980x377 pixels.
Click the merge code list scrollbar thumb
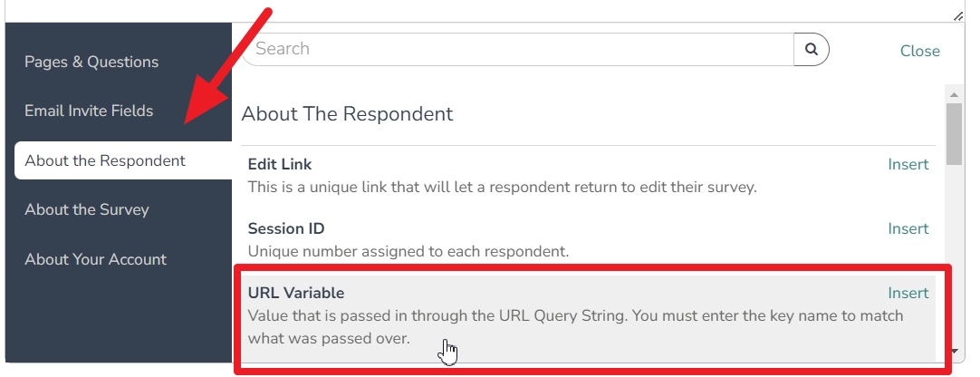[x=954, y=134]
